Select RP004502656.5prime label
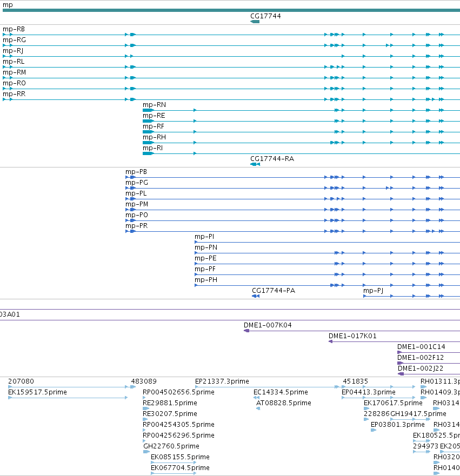Screen dimensions: 460x476 point(178,392)
